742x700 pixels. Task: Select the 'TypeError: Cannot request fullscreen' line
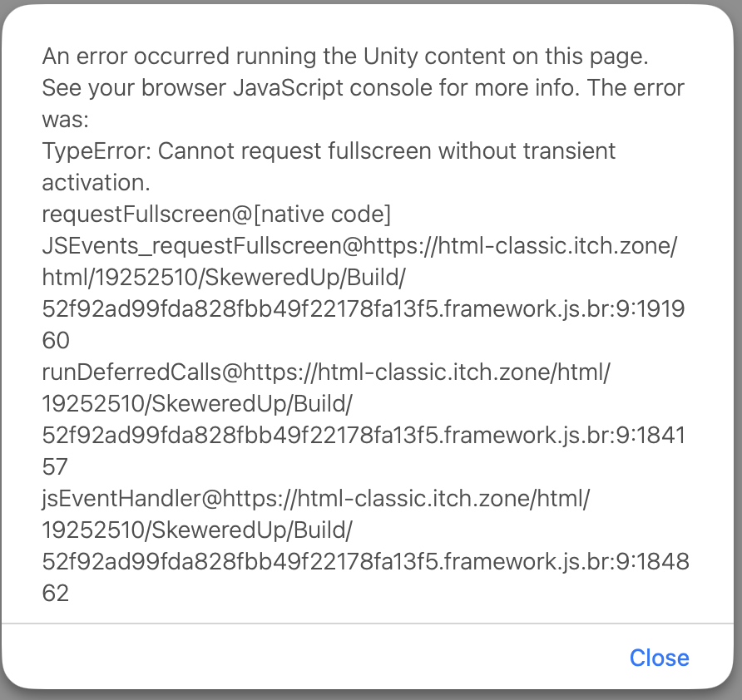329,151
